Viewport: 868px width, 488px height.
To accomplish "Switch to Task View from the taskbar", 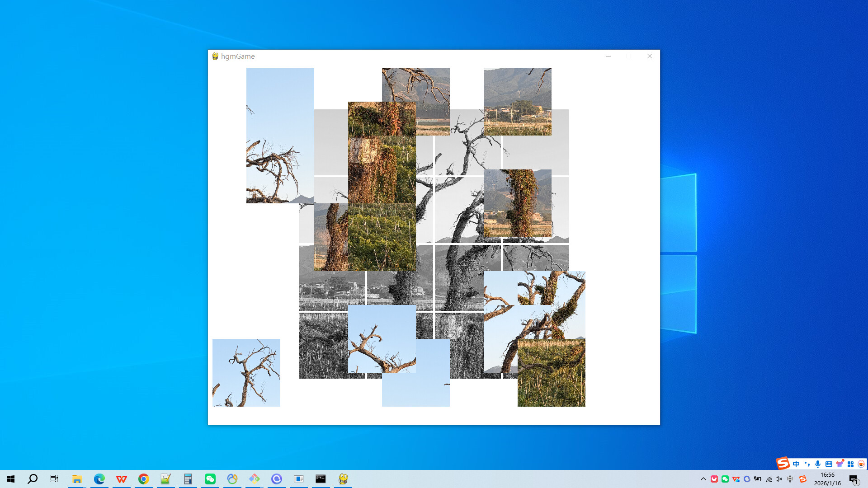I will tap(54, 479).
